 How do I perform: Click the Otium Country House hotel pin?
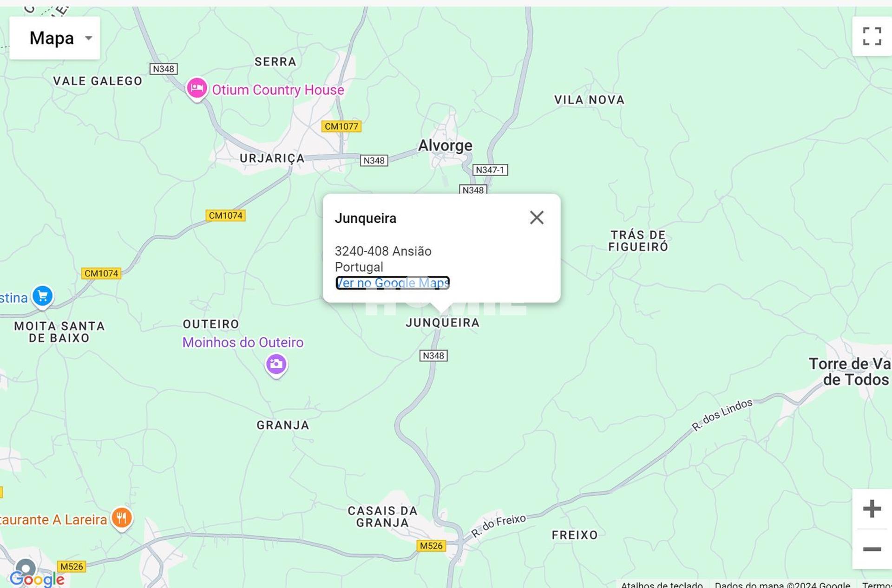coord(197,88)
